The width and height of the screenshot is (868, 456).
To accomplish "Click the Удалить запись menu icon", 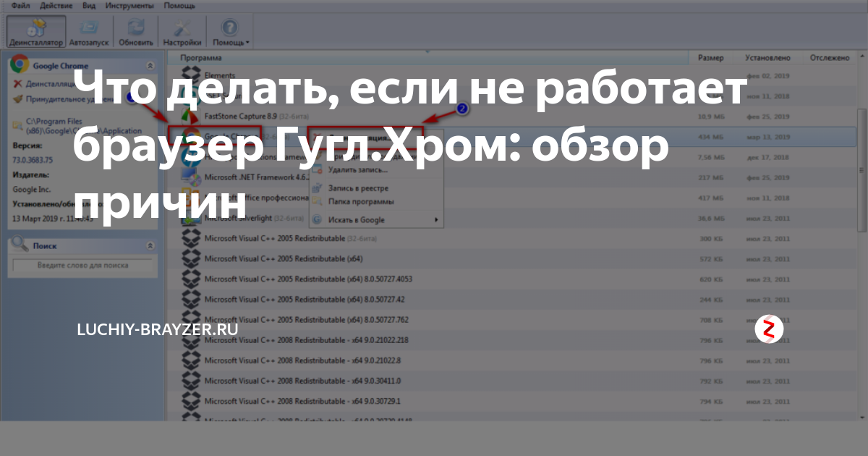I will point(316,169).
